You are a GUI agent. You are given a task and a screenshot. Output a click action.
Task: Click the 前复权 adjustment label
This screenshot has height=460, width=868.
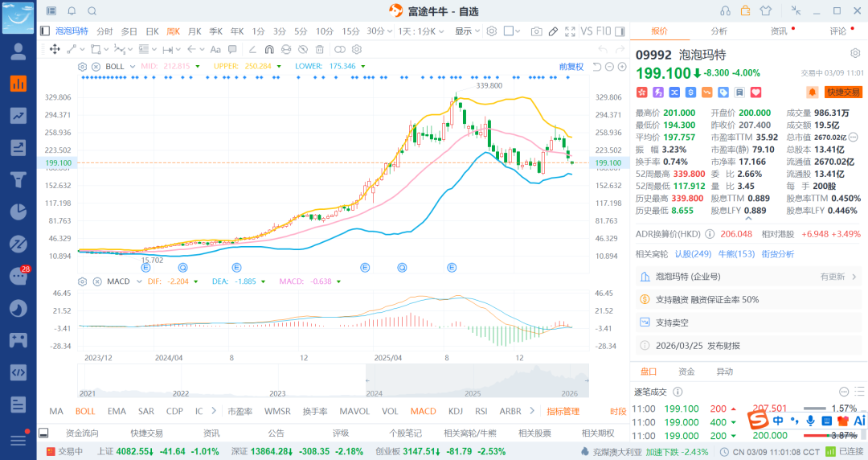(571, 66)
